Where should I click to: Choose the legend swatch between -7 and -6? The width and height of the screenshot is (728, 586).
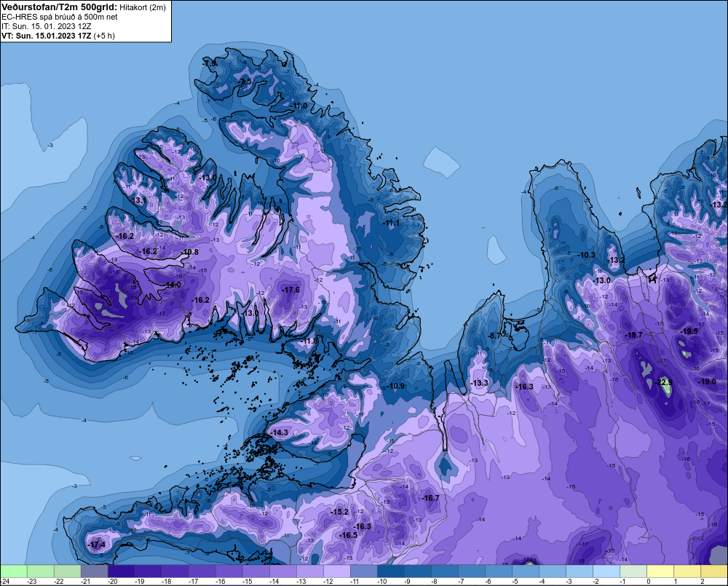(472, 571)
